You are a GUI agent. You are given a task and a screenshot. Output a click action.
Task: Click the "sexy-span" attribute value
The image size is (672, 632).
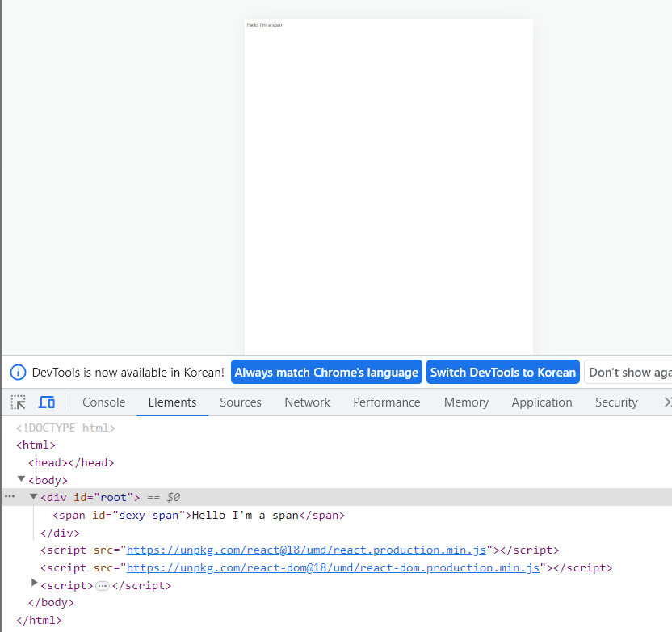coord(149,516)
